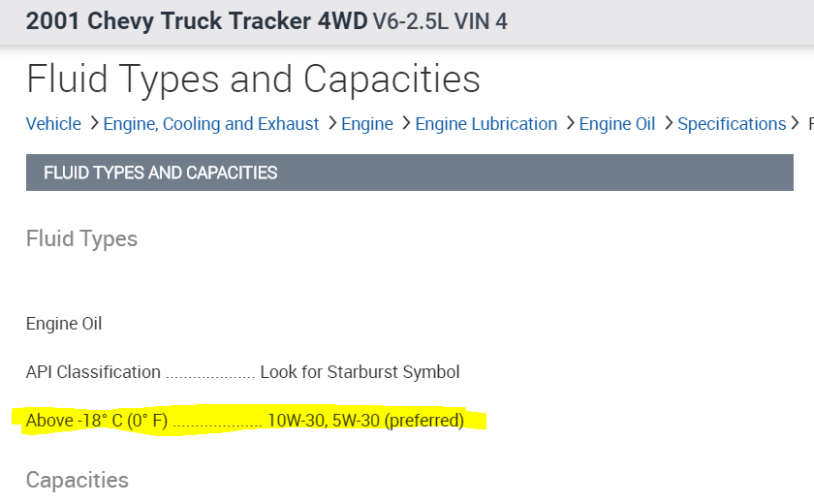Click the Fluid Types and Capacities page heading

[253, 79]
